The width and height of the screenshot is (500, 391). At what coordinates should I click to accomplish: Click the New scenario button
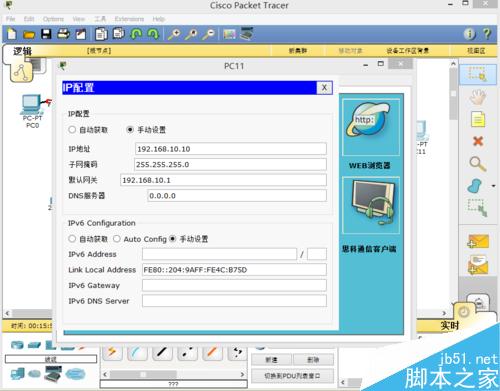[x=272, y=360]
